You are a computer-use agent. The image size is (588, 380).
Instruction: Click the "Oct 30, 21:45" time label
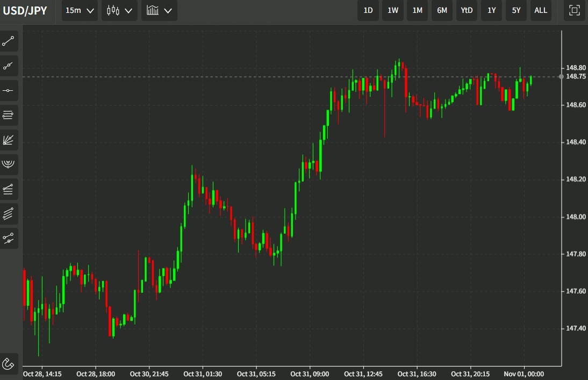coord(149,374)
